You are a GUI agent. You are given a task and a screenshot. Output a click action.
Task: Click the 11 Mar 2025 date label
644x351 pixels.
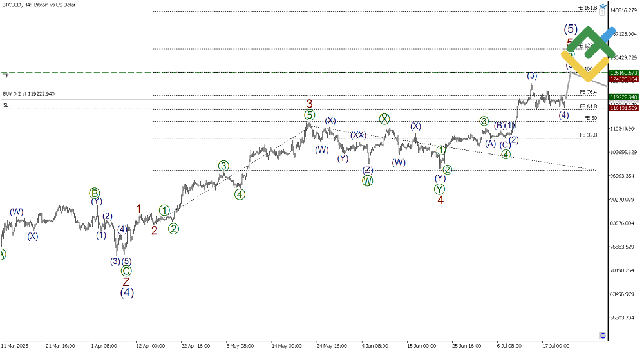click(15, 346)
